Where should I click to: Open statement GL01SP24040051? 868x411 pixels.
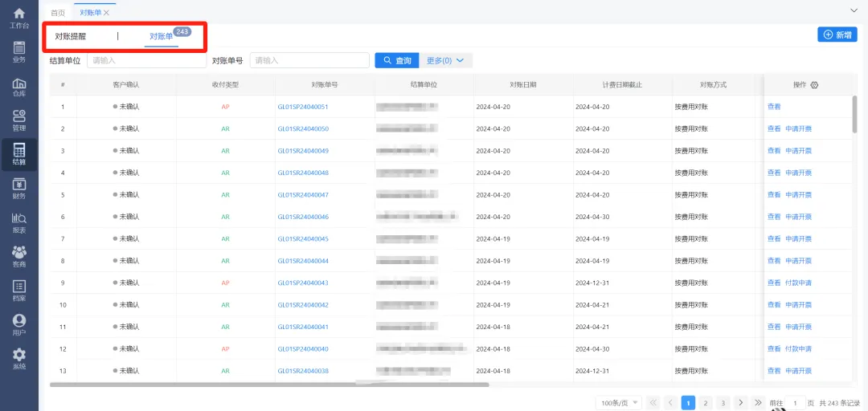303,107
